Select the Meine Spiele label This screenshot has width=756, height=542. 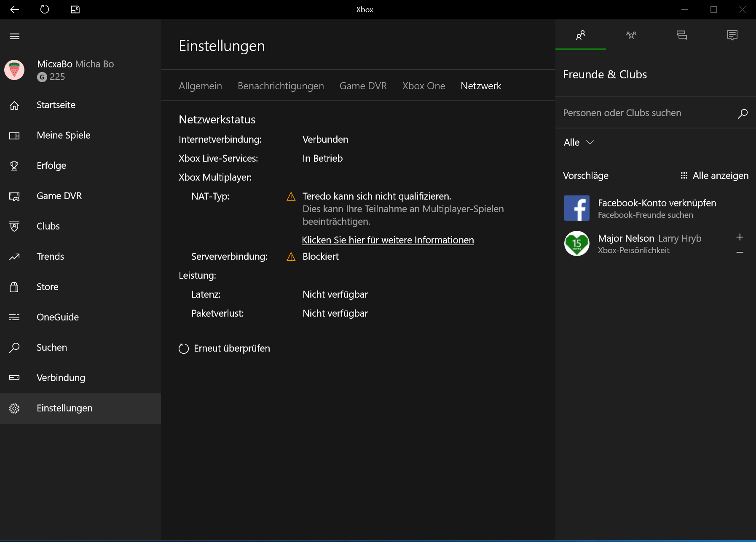point(64,135)
